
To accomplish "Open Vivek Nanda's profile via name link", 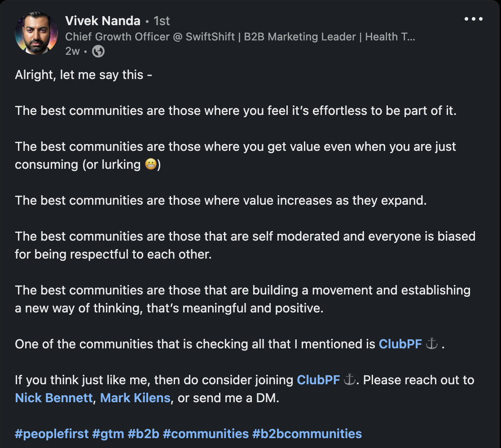I will tap(102, 21).
